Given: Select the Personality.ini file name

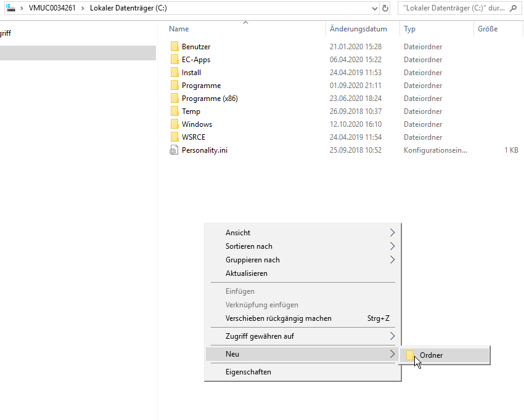Looking at the screenshot, I should click(205, 150).
